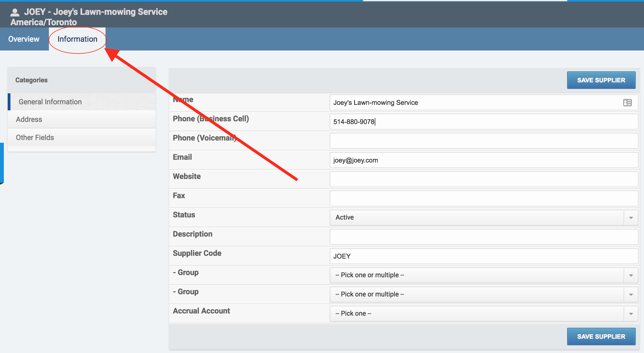
Task: Click the Description input field
Action: [484, 237]
